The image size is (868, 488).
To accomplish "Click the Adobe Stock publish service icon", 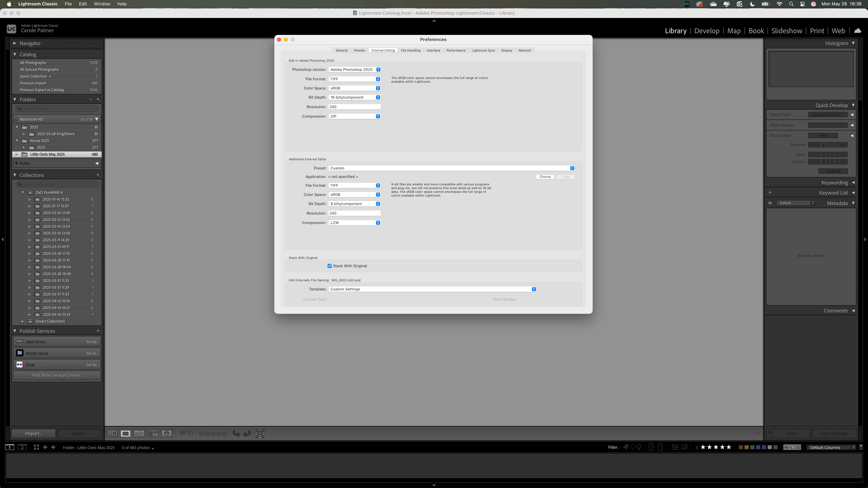I will 19,353.
